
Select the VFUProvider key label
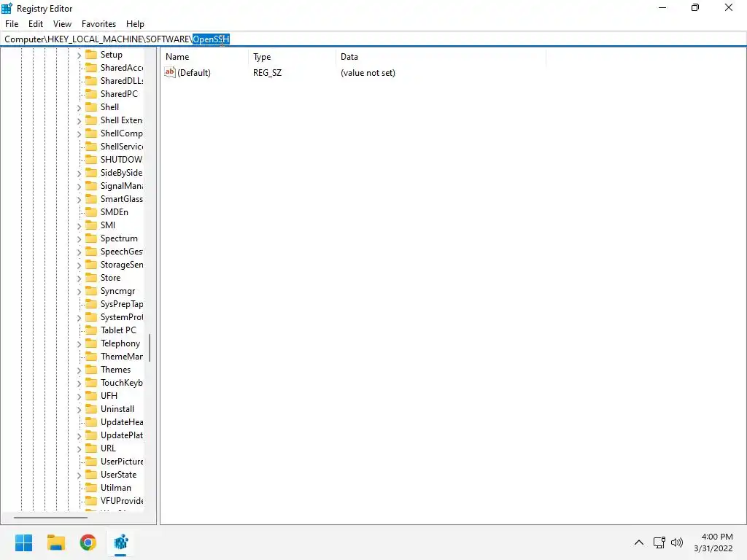[122, 500]
